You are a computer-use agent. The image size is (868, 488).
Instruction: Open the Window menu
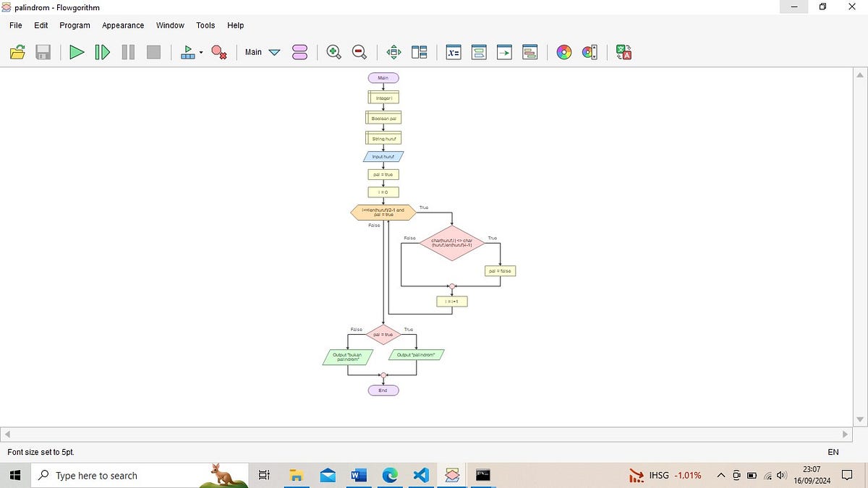coord(170,25)
